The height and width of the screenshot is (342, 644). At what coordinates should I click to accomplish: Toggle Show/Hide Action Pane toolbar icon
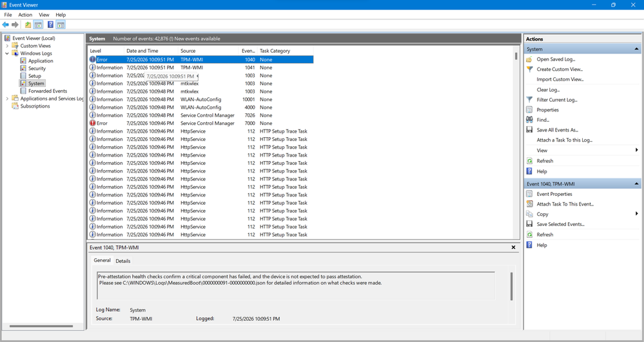(x=61, y=25)
